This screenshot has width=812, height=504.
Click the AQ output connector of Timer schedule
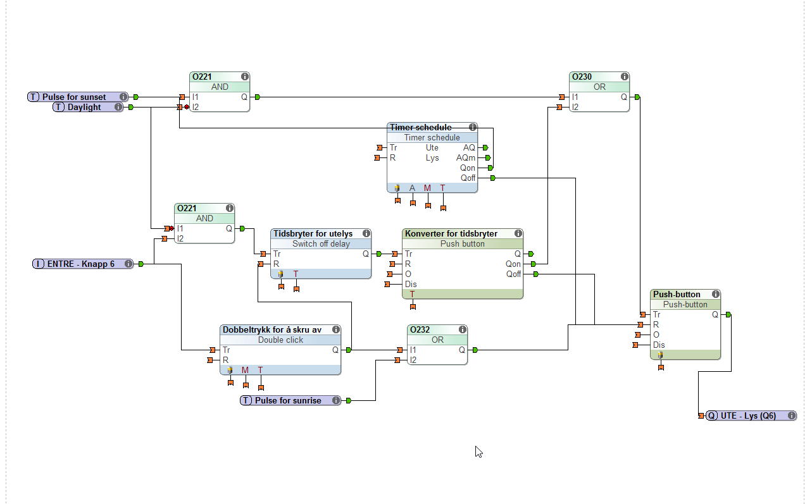tap(485, 147)
